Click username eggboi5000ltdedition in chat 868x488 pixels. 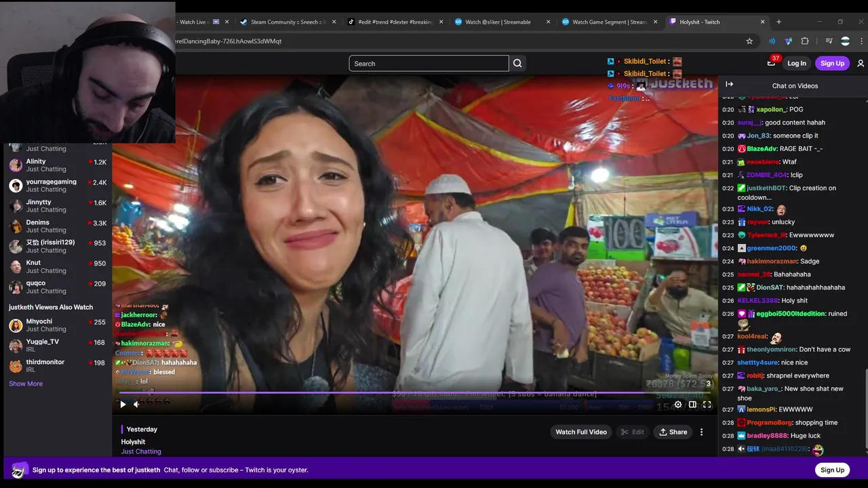791,314
